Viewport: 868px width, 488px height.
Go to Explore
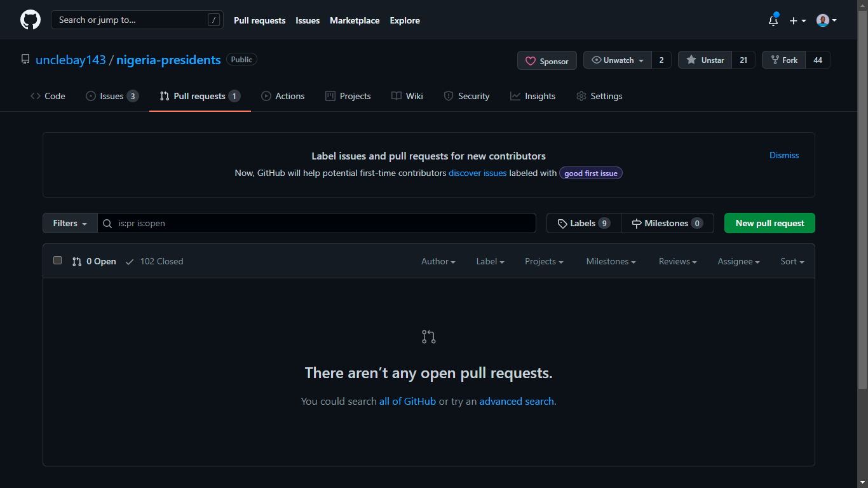pos(405,20)
